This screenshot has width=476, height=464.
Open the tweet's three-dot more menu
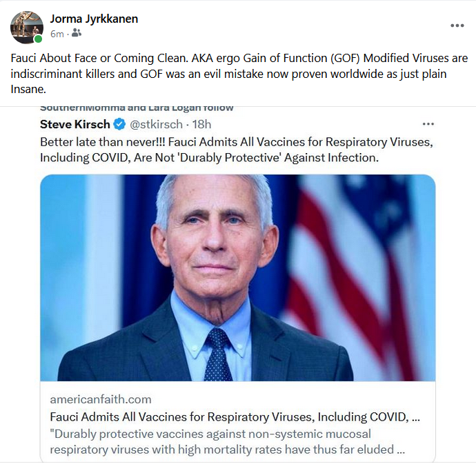(428, 124)
